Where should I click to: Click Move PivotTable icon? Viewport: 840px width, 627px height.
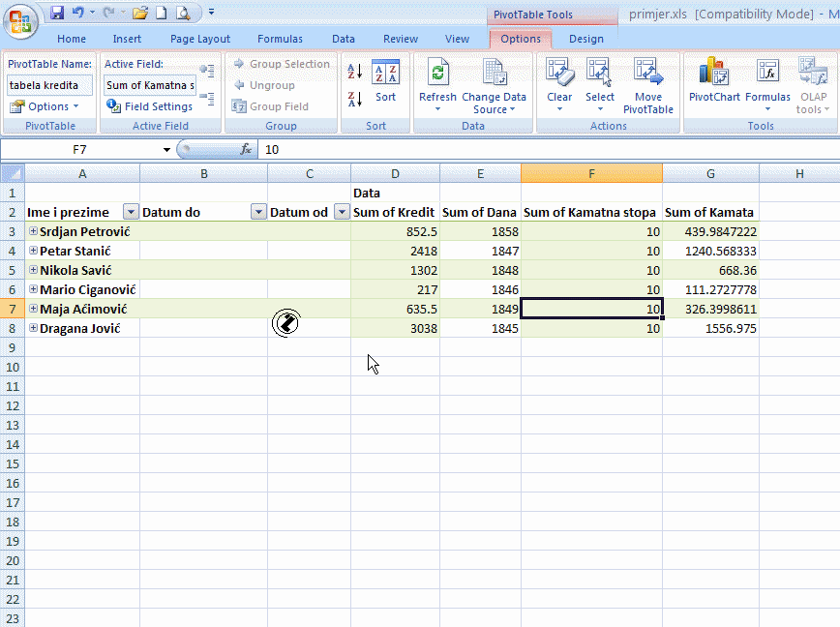tap(647, 75)
